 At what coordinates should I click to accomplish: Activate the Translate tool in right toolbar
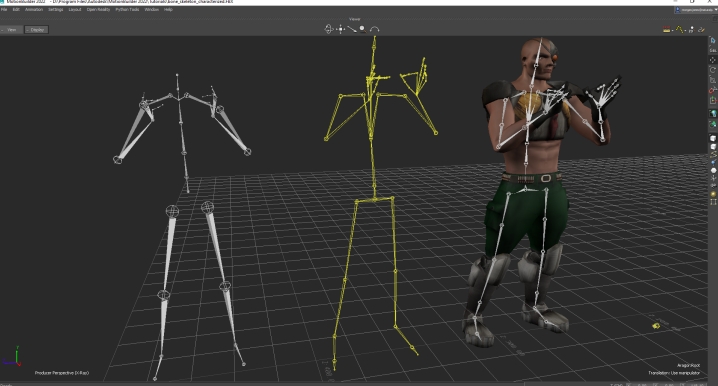tap(713, 60)
